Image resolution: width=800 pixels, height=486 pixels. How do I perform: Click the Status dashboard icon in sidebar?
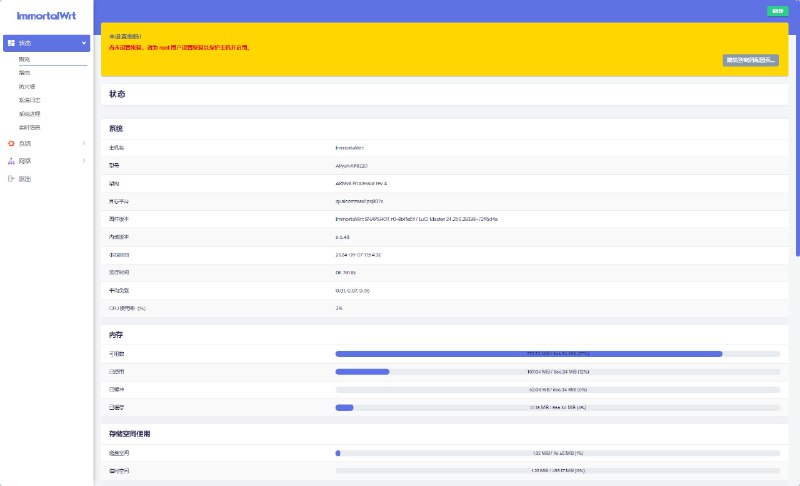[x=11, y=44]
